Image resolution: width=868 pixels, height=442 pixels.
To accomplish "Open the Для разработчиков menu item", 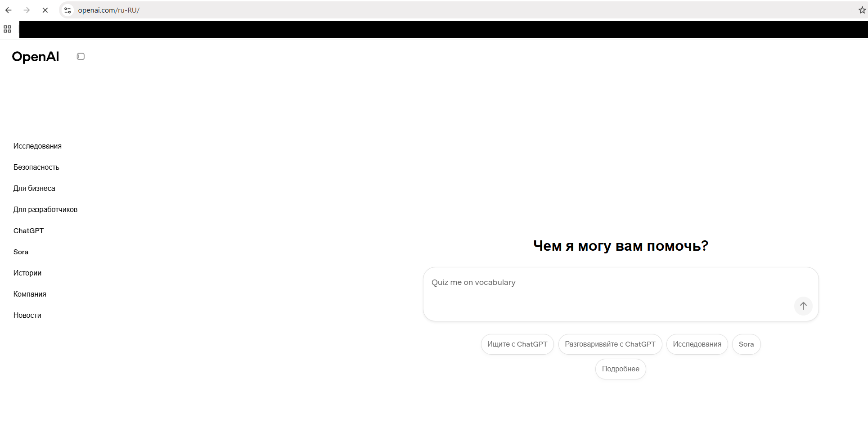I will tap(45, 210).
